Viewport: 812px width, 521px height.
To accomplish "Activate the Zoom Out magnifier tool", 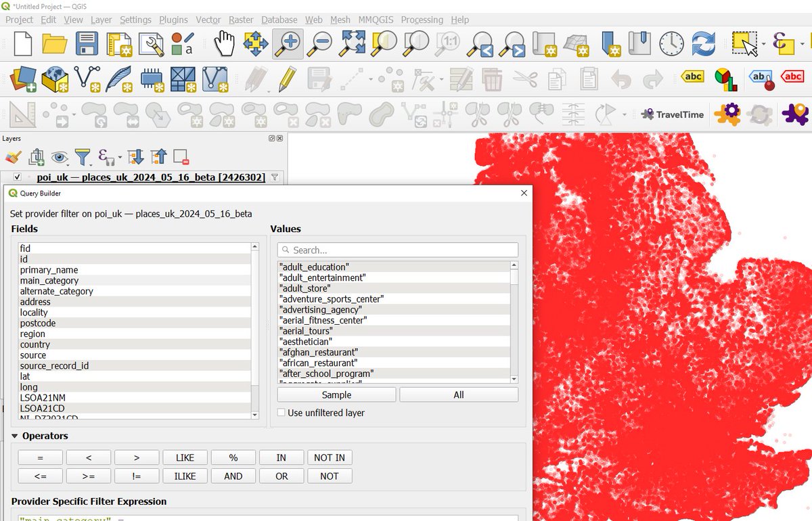I will 319,44.
